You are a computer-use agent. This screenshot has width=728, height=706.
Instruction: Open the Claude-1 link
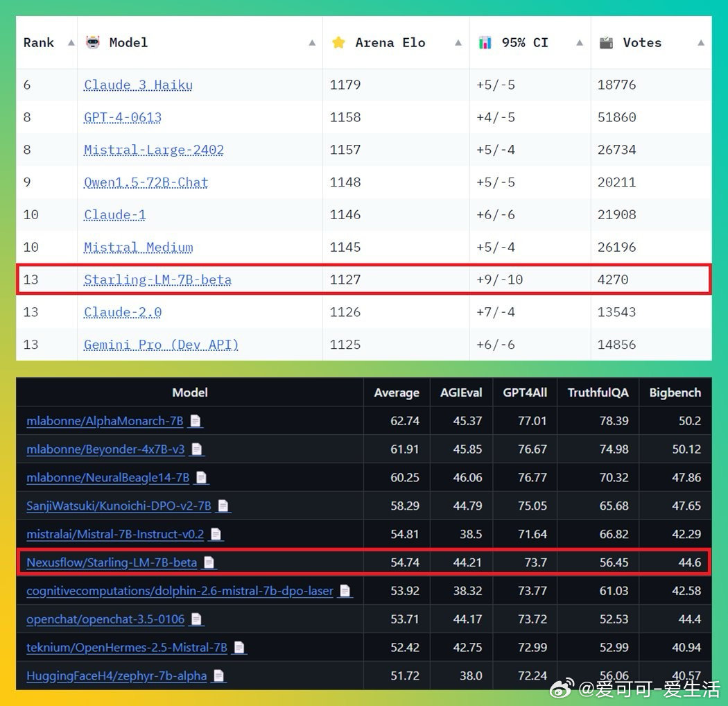(114, 215)
